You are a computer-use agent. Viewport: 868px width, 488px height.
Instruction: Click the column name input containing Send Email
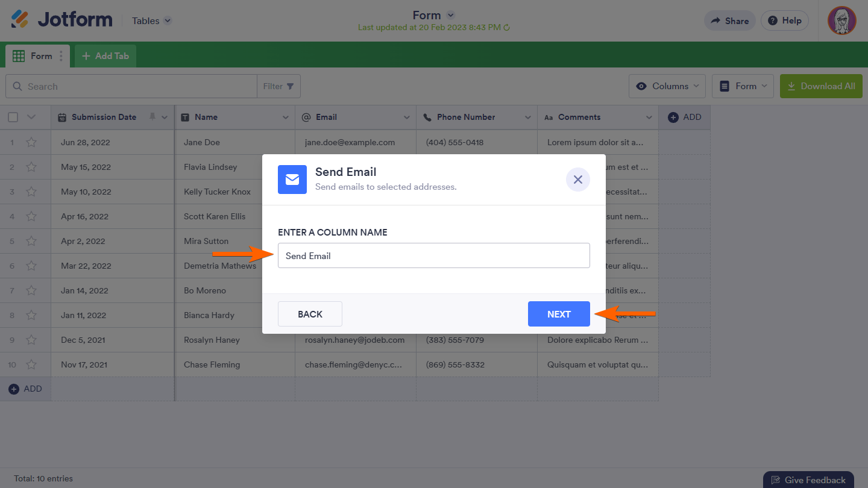pyautogui.click(x=433, y=255)
